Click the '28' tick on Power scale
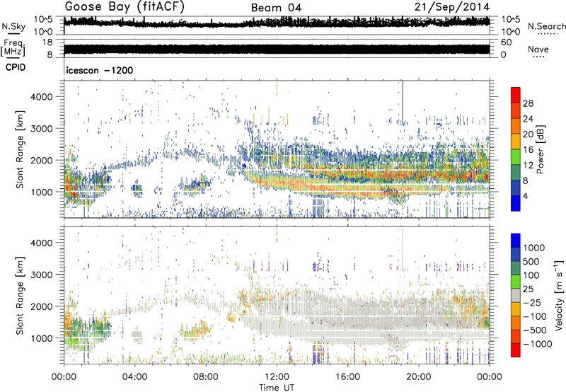This screenshot has width=566, height=392. [528, 103]
